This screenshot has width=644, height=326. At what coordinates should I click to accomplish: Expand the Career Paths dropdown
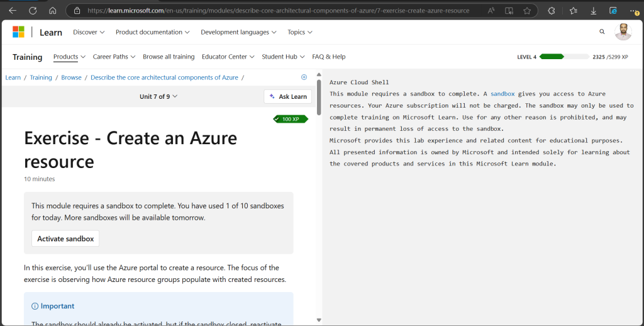pos(114,57)
